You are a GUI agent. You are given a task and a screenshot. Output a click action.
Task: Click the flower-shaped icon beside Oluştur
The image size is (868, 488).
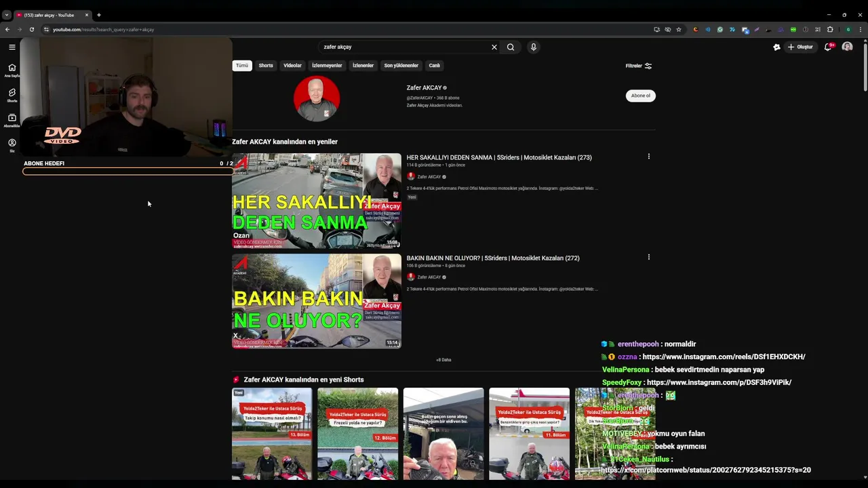click(776, 47)
